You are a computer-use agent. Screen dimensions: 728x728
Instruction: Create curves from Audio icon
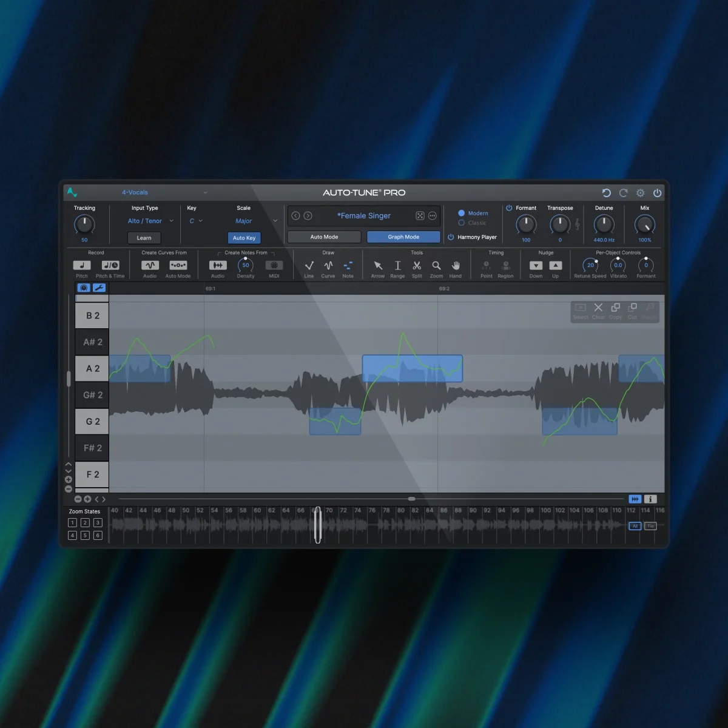(x=150, y=265)
